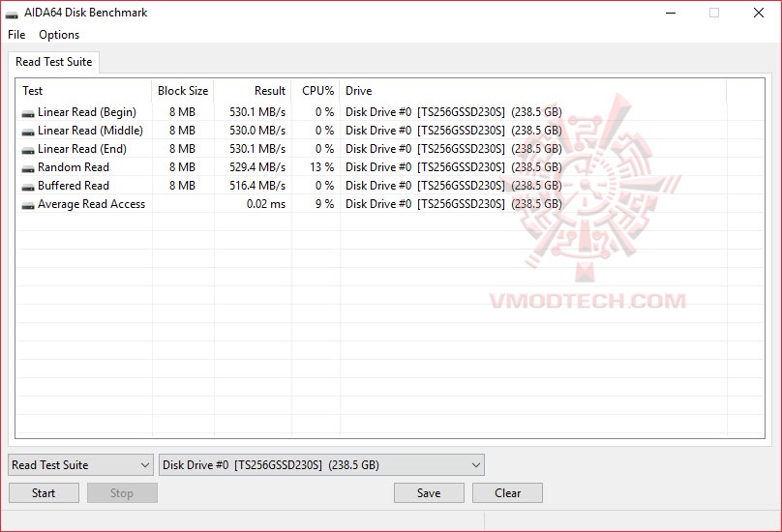The height and width of the screenshot is (532, 782).
Task: Click the disk icon beside Linear Read (Middle)
Action: [28, 133]
